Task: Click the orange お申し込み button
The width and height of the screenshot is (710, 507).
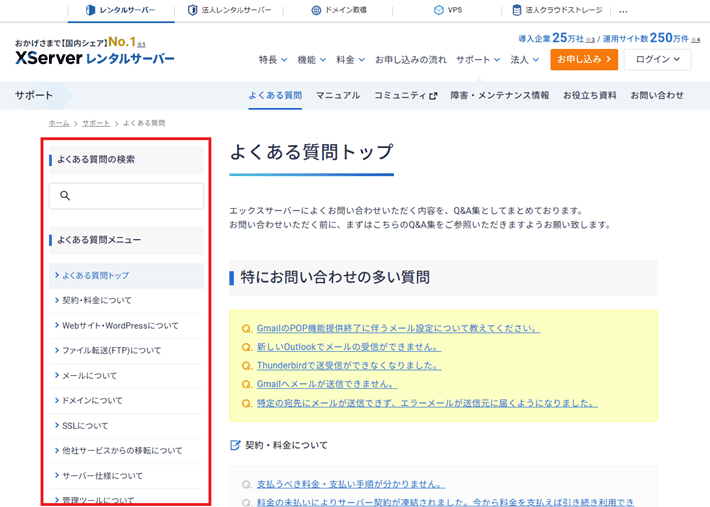Action: (584, 59)
